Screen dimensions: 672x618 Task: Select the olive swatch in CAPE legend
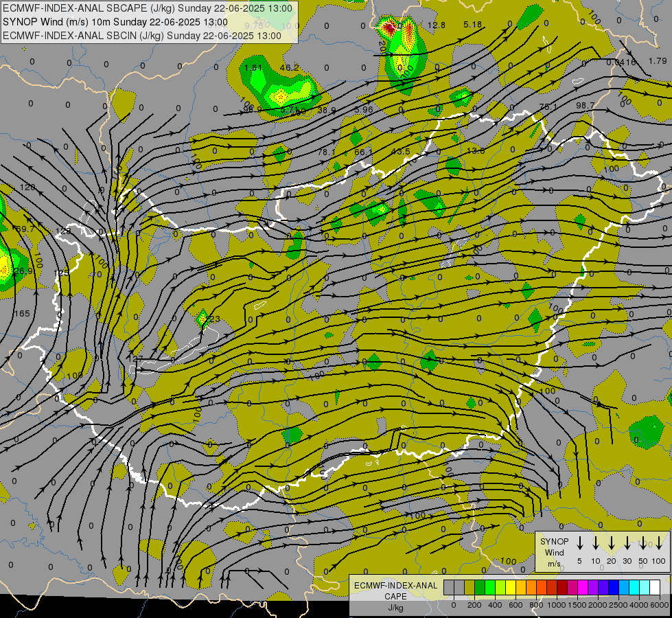(470, 588)
